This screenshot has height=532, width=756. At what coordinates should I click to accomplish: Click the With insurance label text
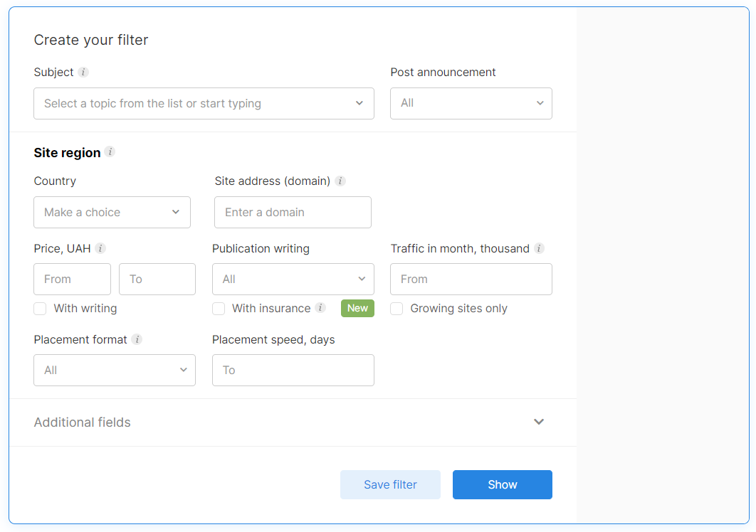[271, 309]
